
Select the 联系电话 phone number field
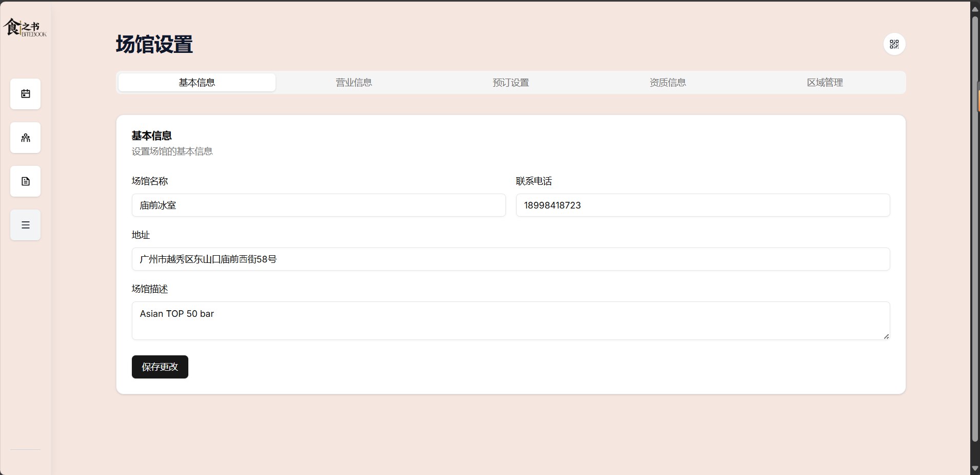tap(702, 205)
